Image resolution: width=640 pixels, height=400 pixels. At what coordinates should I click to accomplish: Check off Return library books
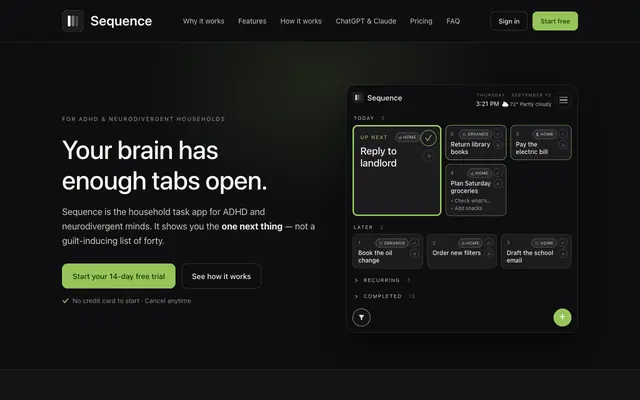(498, 134)
